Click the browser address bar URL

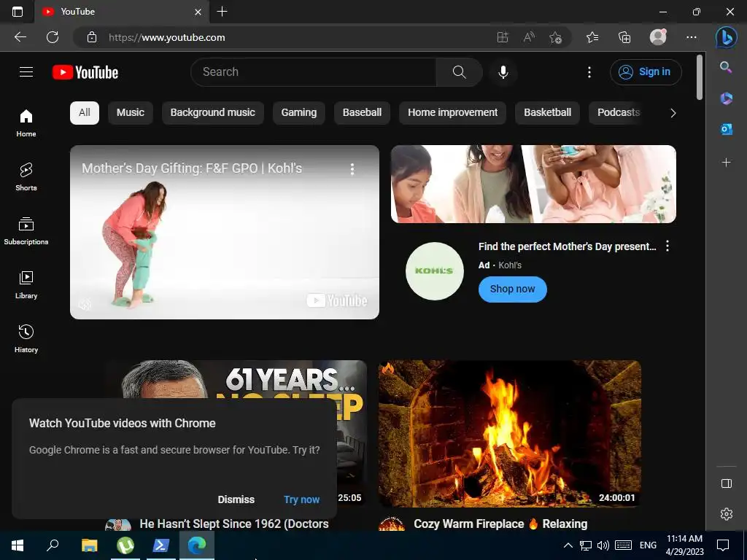point(167,37)
